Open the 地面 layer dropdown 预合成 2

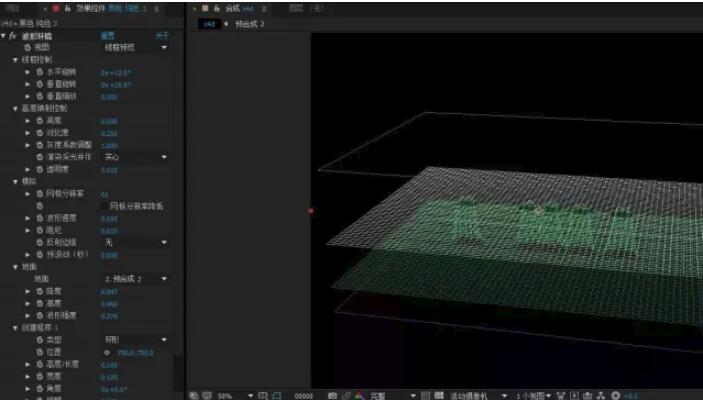[x=135, y=279]
